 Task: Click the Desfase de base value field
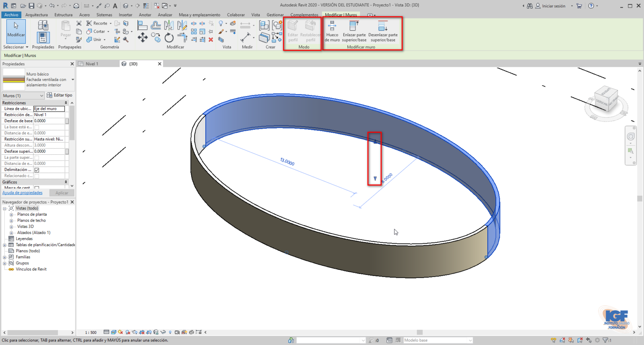(49, 121)
